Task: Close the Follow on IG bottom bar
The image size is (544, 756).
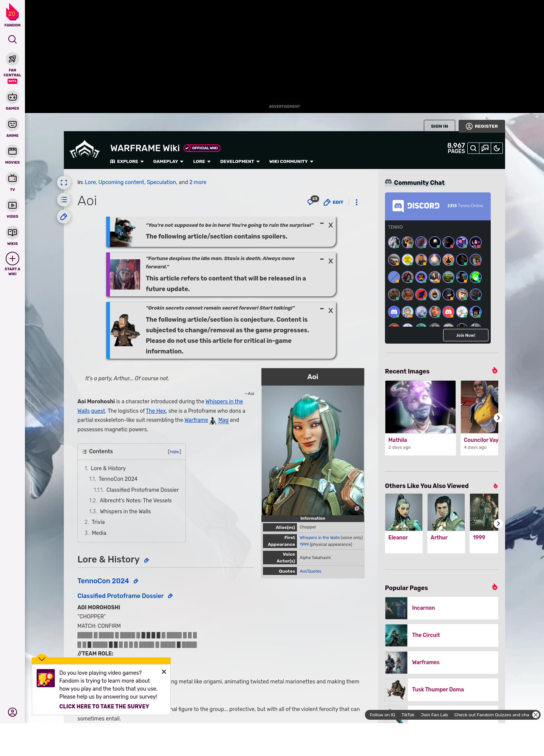Action: coord(536,715)
